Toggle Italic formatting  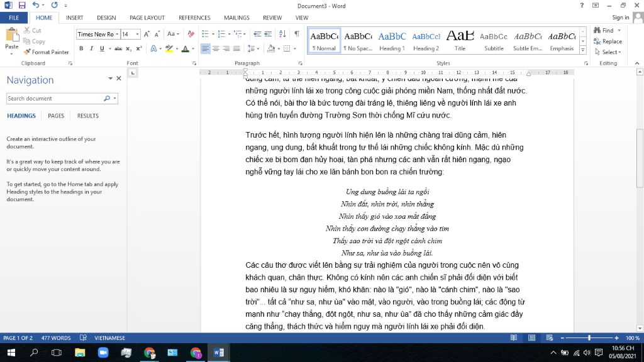tap(91, 48)
